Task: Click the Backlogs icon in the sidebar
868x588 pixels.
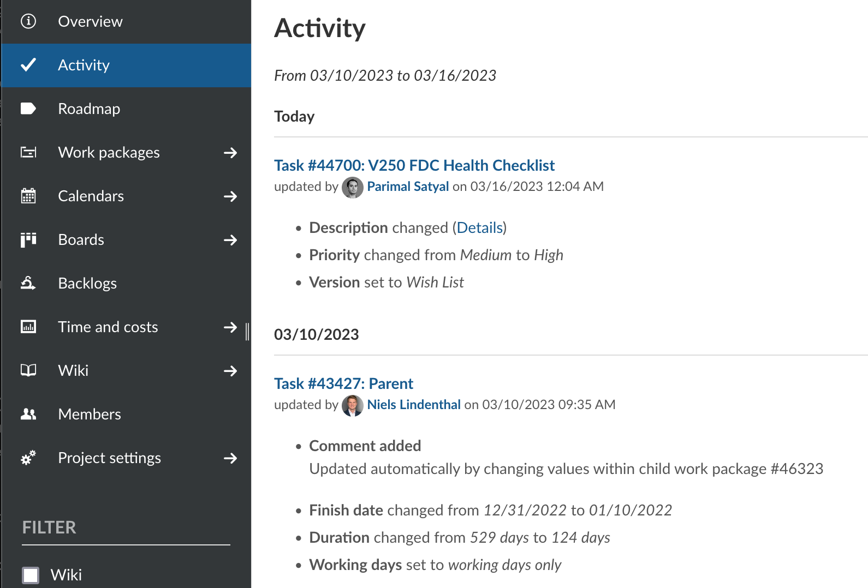Action: [x=28, y=283]
